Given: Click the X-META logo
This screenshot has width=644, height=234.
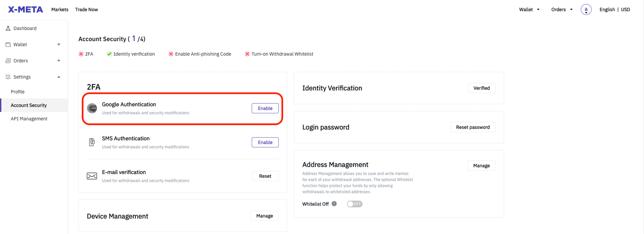Looking at the screenshot, I should 25,9.
